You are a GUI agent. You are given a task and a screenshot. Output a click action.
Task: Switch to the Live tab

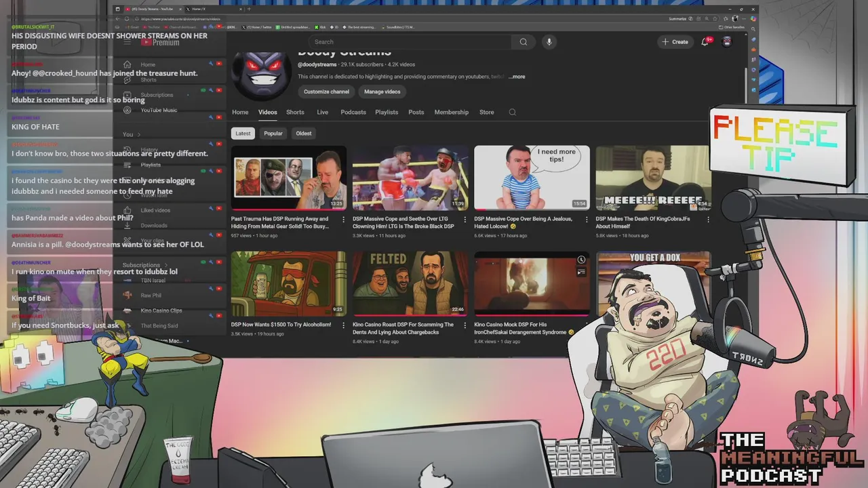(322, 113)
